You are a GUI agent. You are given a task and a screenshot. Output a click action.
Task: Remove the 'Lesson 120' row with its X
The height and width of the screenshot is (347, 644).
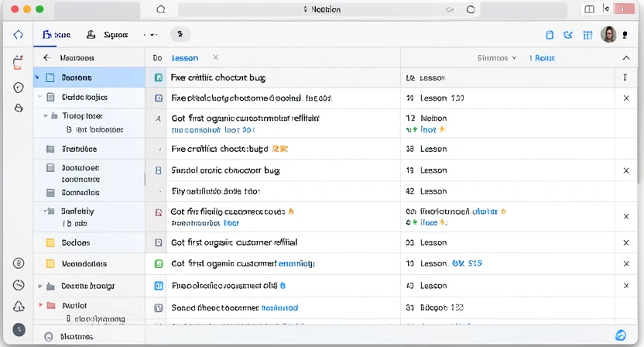pos(626,98)
